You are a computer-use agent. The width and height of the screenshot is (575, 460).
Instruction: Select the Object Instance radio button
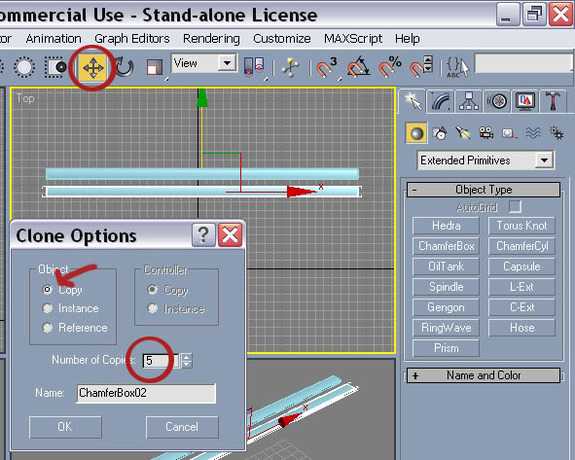click(x=48, y=309)
